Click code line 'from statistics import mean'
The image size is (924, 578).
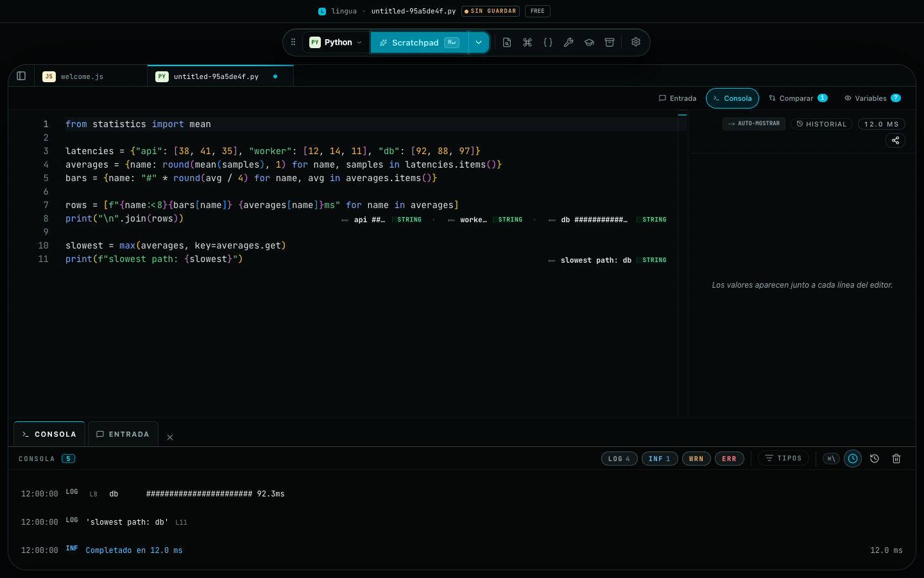(x=138, y=124)
